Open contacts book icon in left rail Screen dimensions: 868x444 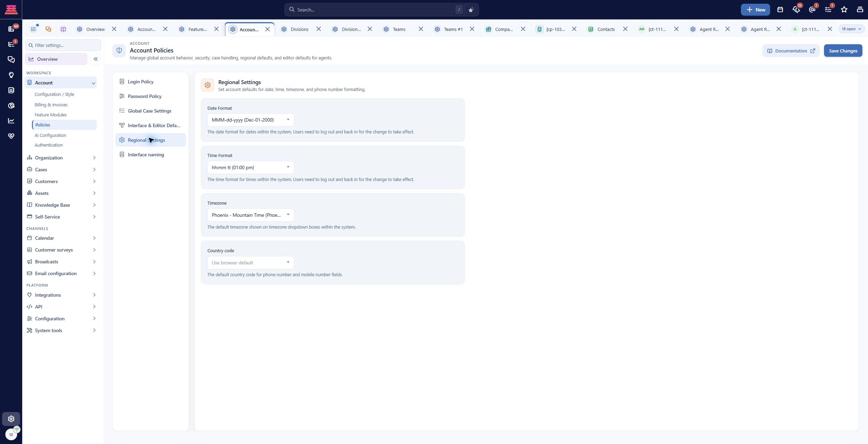[x=11, y=90]
